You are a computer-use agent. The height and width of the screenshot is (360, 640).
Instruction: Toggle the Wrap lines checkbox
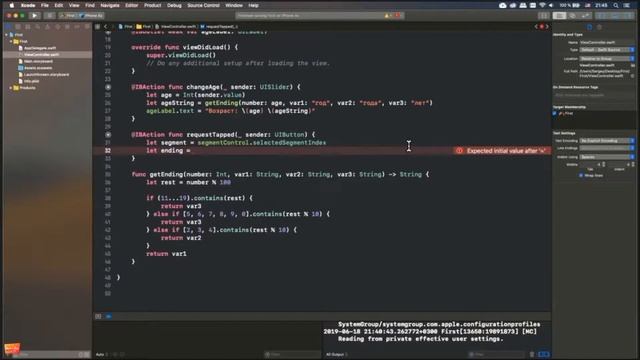[x=581, y=176]
